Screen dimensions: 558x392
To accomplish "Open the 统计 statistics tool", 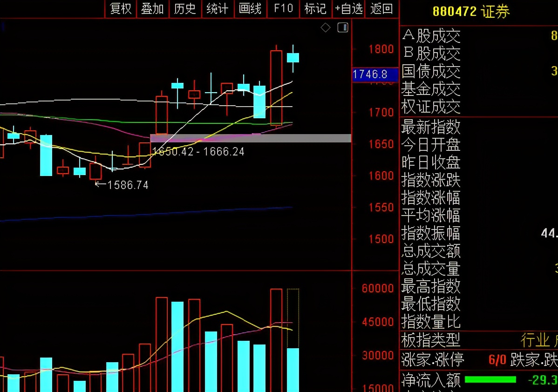I will pos(218,8).
